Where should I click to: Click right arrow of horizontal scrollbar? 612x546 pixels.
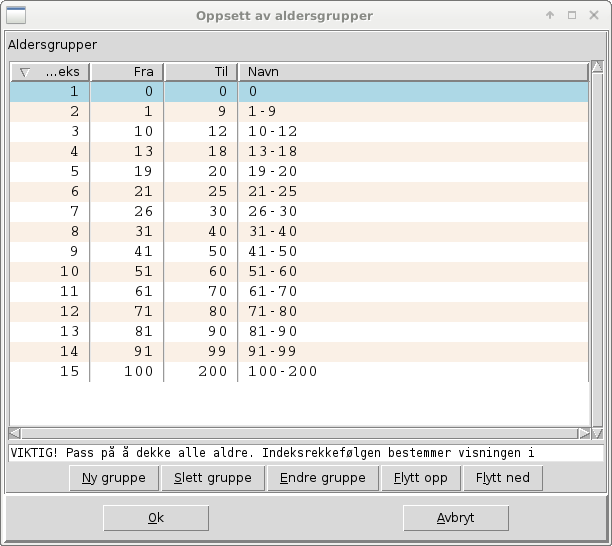pyautogui.click(x=583, y=434)
